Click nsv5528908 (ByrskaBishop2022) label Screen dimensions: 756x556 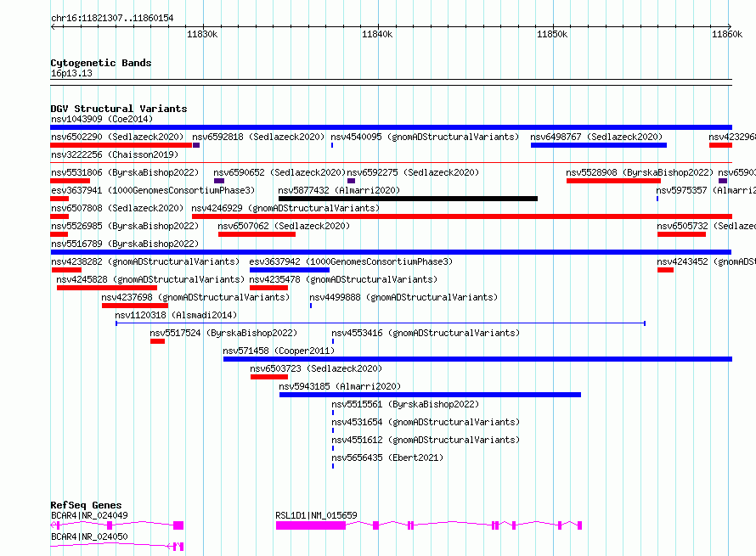[640, 172]
